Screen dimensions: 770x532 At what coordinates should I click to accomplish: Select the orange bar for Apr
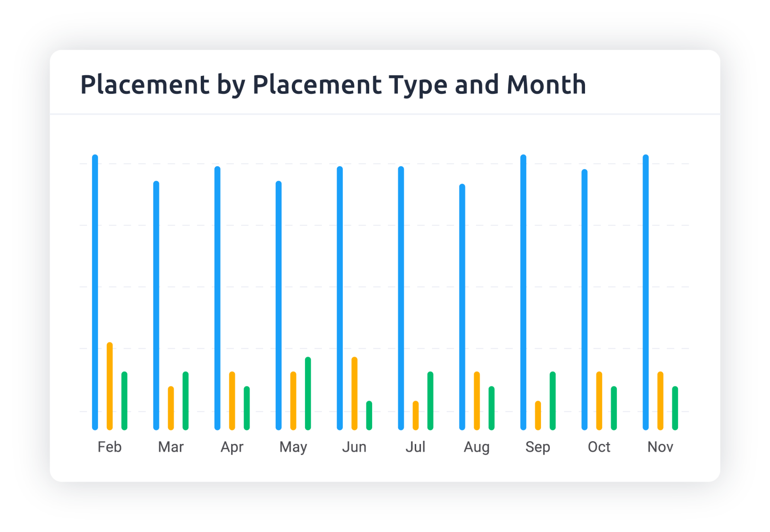(232, 401)
